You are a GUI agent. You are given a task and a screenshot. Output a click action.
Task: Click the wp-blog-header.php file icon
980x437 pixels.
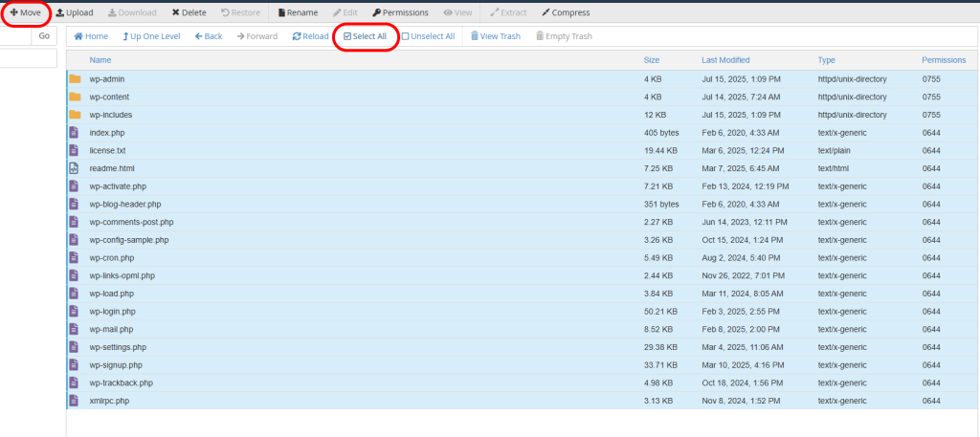click(x=74, y=204)
